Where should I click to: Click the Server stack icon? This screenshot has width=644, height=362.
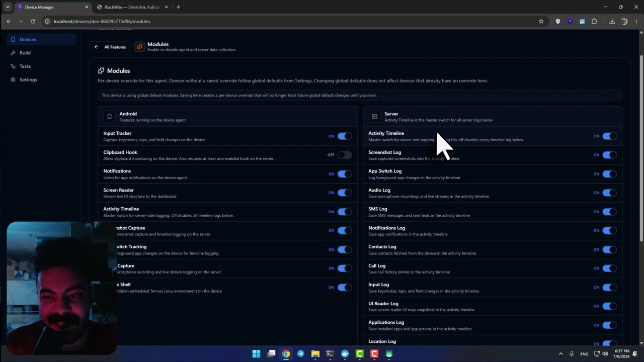point(374,117)
